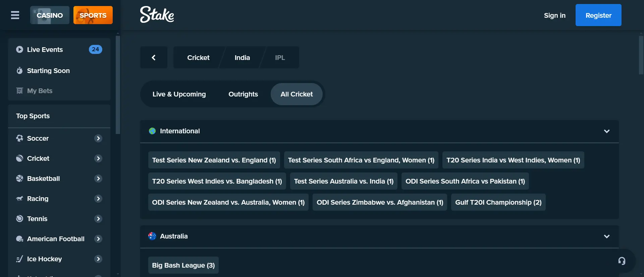Open Cricket breadcrumb
The width and height of the screenshot is (644, 277).
pos(198,58)
